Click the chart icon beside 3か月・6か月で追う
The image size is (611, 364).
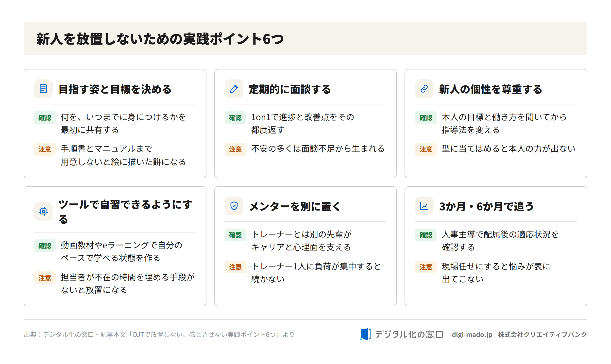pos(424,206)
